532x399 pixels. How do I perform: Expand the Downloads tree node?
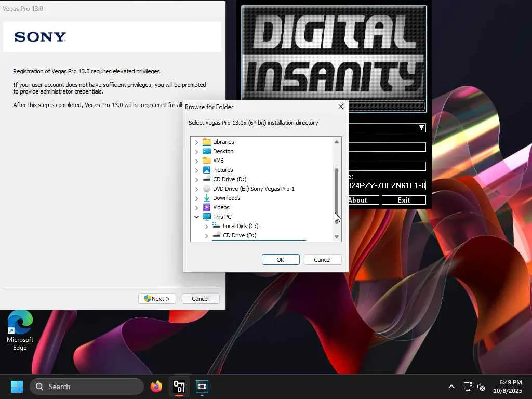(x=197, y=198)
